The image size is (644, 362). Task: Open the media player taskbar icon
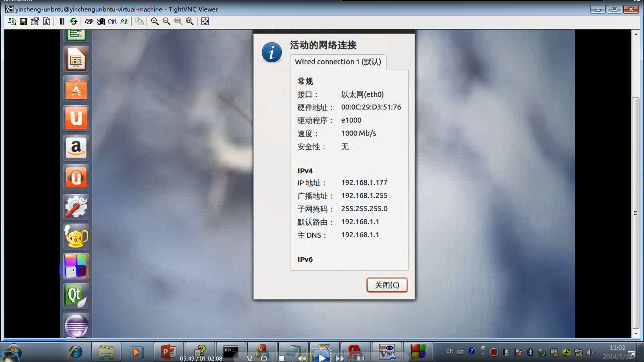click(136, 352)
